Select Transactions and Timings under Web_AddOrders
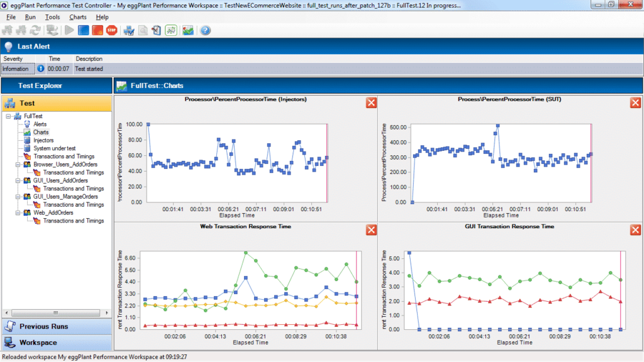Image resolution: width=644 pixels, height=362 pixels. coord(74,221)
